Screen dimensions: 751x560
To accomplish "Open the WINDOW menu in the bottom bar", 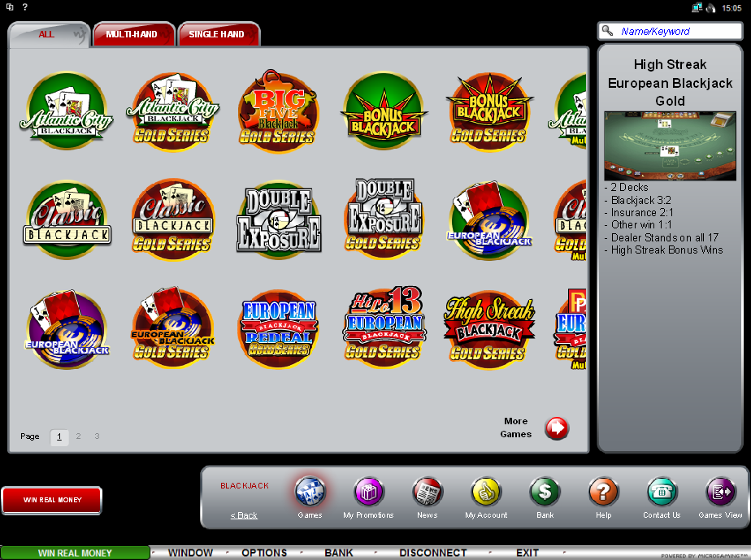I will click(190, 553).
